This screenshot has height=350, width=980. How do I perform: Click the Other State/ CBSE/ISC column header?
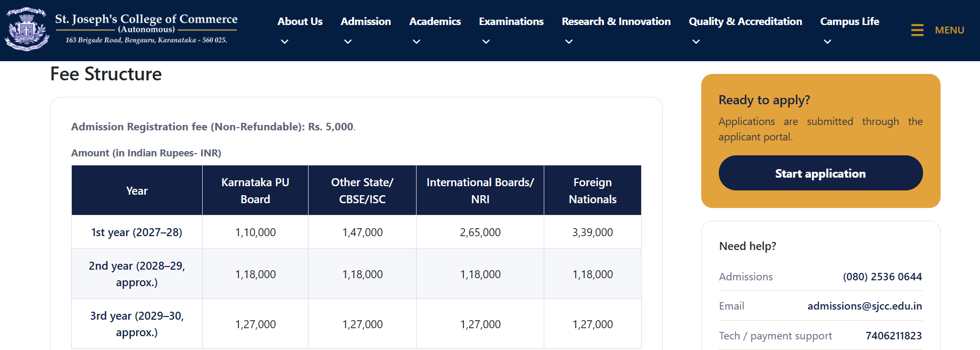362,190
